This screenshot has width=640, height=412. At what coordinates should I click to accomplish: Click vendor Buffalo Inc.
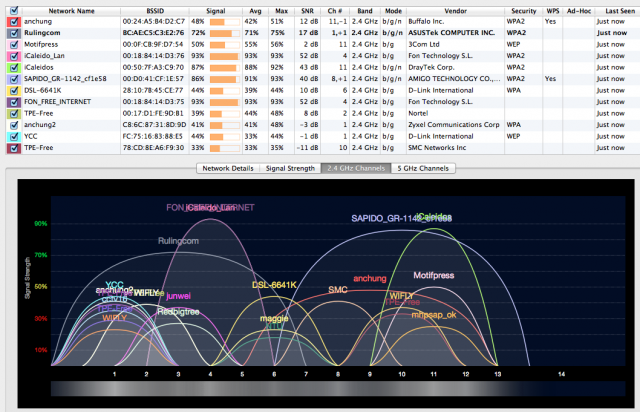pyautogui.click(x=426, y=21)
